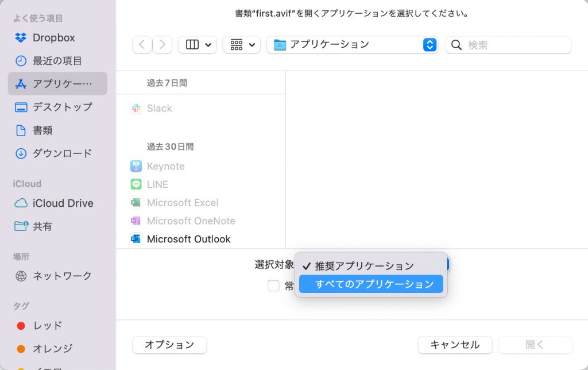
Task: Click the 過去7日間 group header
Action: pos(167,83)
